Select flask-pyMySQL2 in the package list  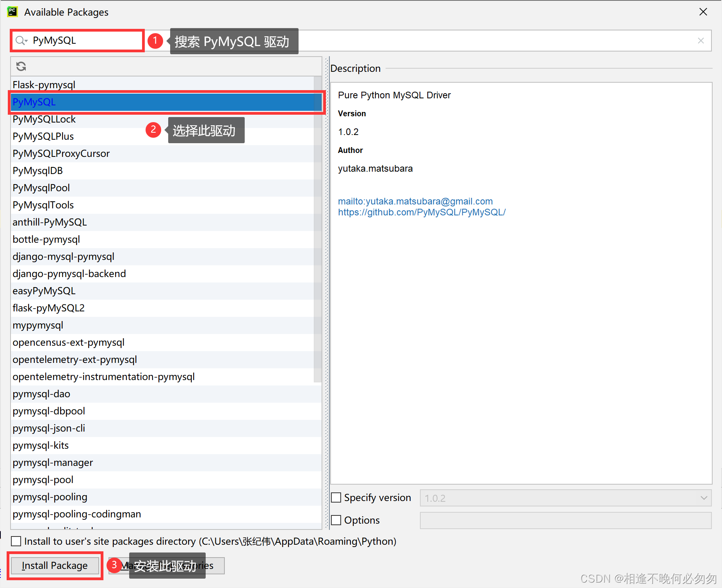[x=162, y=308]
